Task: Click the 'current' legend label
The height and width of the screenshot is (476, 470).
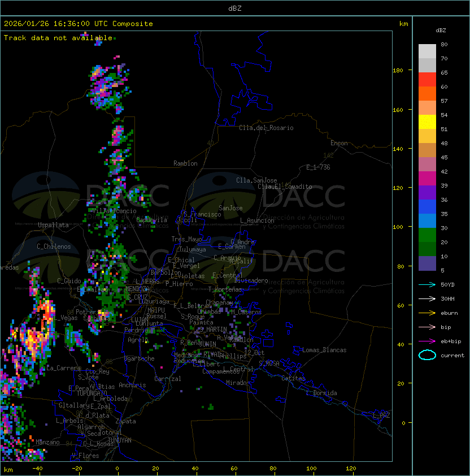Action: point(452,356)
